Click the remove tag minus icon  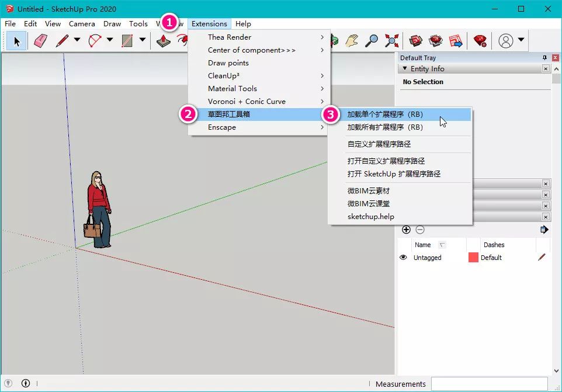(420, 230)
